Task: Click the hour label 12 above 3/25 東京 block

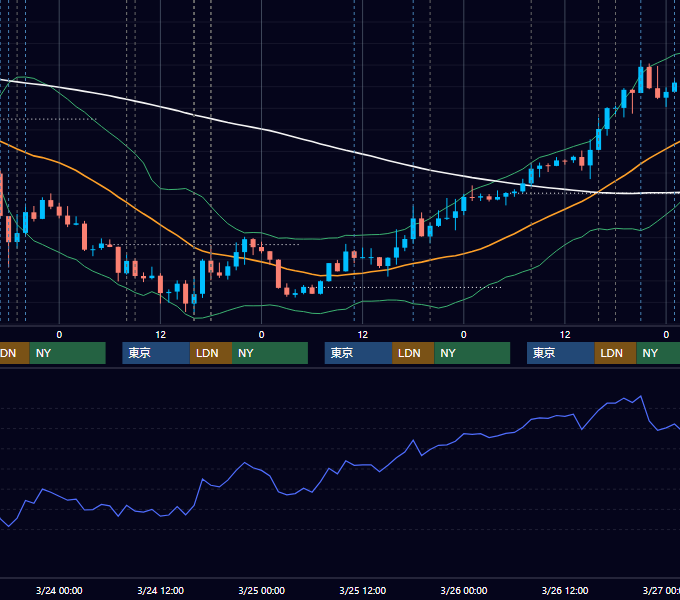Action: tap(363, 335)
